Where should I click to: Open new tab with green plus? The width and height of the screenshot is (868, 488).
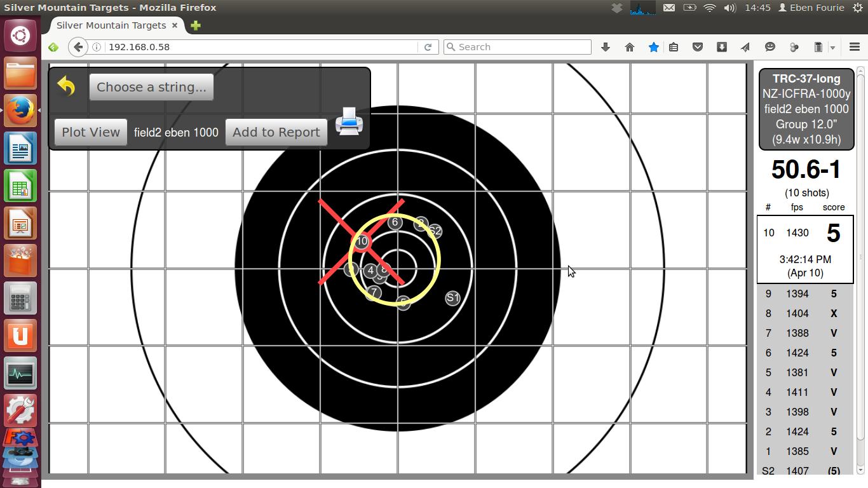click(196, 25)
